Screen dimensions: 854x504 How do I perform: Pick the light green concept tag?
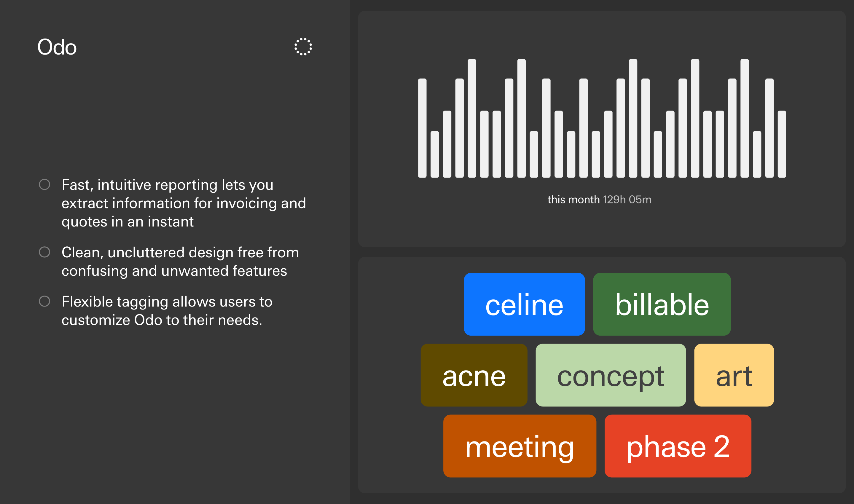(611, 375)
